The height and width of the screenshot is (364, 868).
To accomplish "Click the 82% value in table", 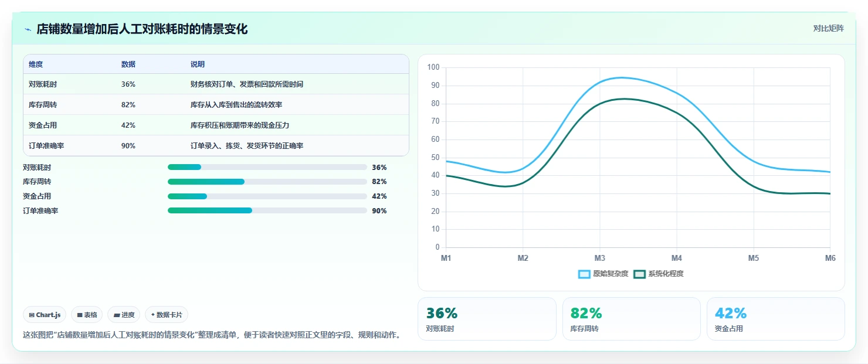I will click(128, 105).
